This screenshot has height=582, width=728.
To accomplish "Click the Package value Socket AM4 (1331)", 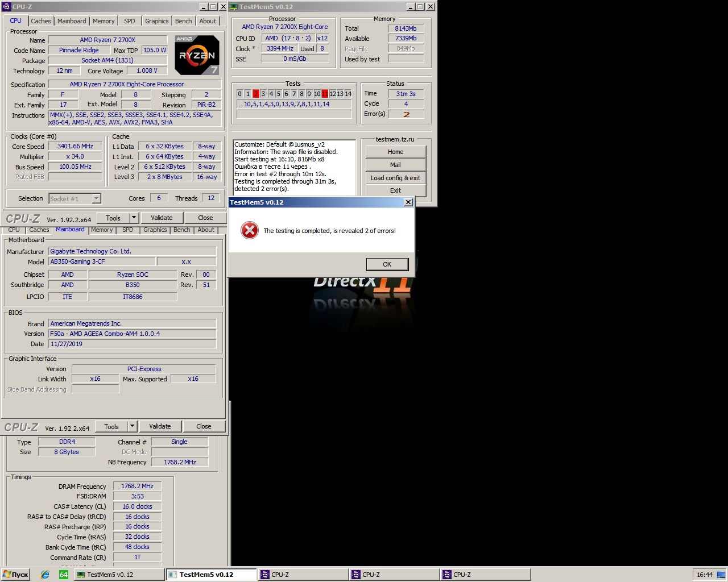I will pos(108,60).
